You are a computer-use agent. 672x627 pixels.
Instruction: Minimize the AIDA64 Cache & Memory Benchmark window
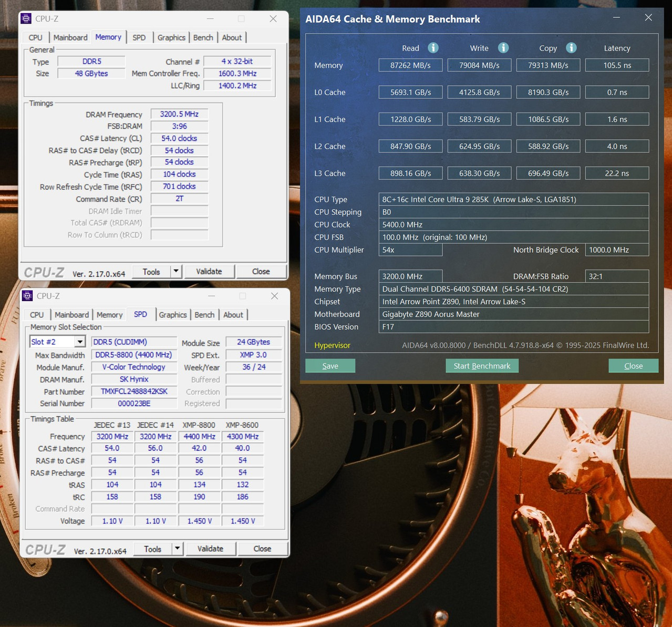(616, 18)
